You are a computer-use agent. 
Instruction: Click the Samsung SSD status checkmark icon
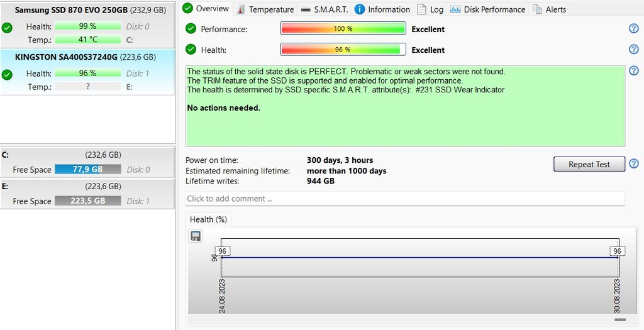(7, 28)
